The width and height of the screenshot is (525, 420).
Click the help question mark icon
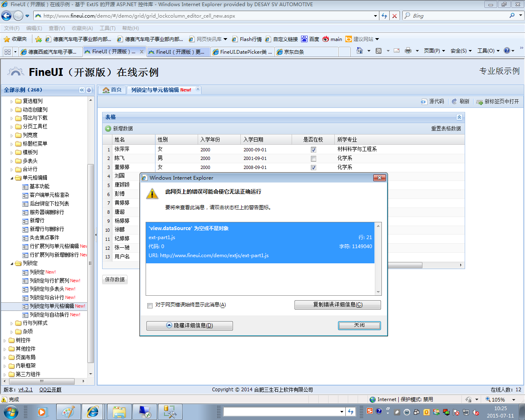(x=507, y=50)
